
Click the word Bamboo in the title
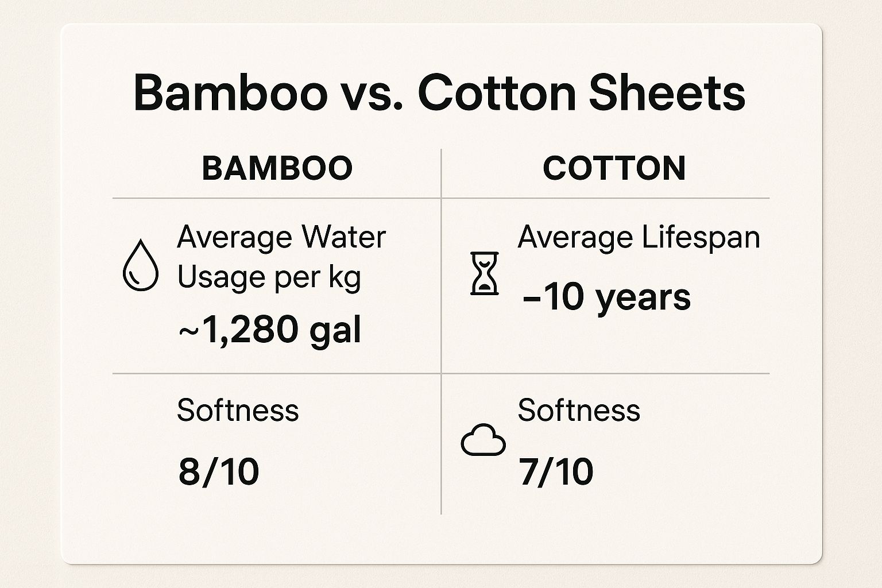click(230, 92)
